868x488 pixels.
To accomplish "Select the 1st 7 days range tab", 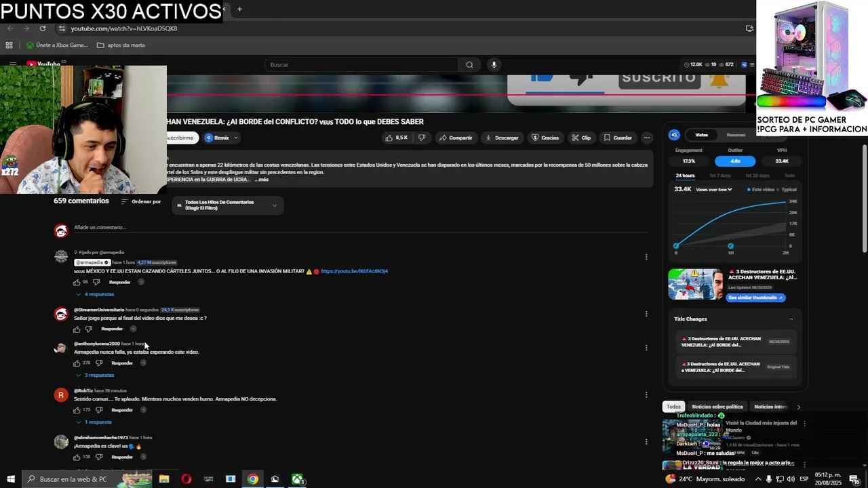I will click(719, 176).
